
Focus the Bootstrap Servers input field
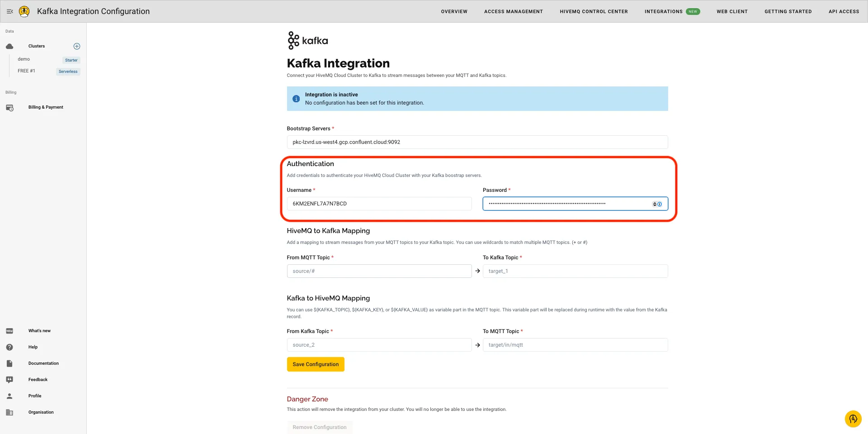click(477, 142)
